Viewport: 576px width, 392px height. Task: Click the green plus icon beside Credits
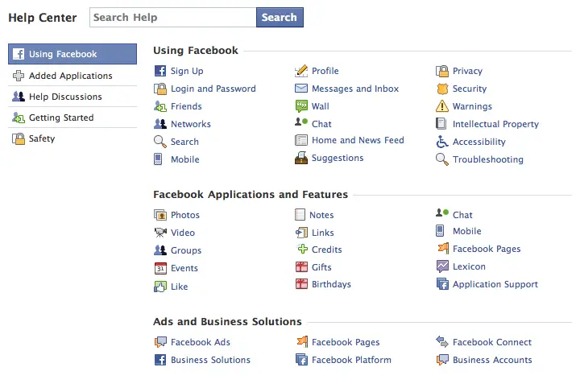coord(302,249)
